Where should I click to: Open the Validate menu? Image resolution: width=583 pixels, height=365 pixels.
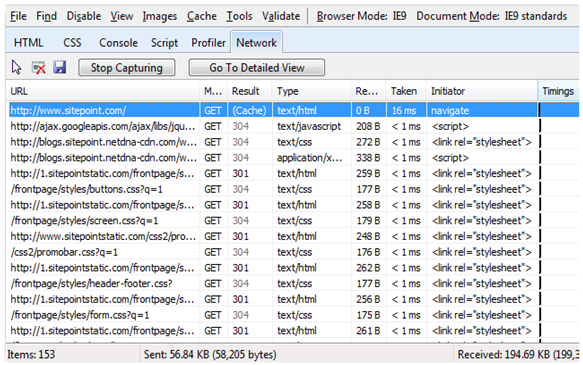pyautogui.click(x=281, y=16)
